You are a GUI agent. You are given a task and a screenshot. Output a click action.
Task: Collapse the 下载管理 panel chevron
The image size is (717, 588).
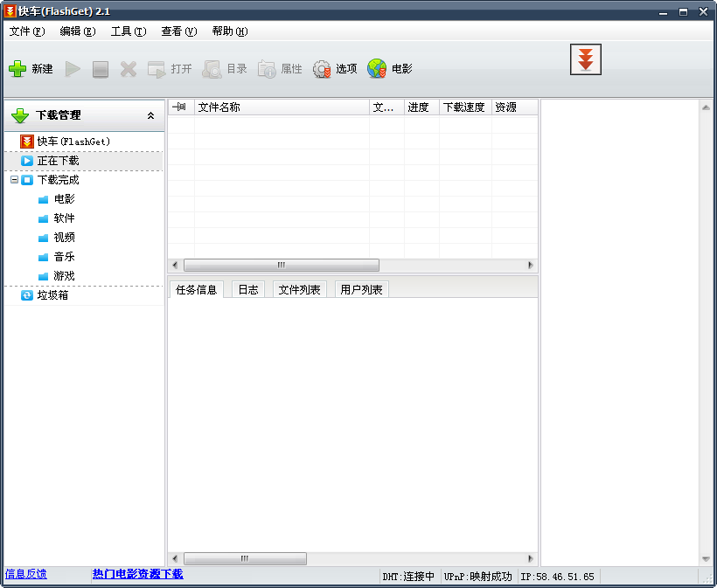click(x=151, y=115)
